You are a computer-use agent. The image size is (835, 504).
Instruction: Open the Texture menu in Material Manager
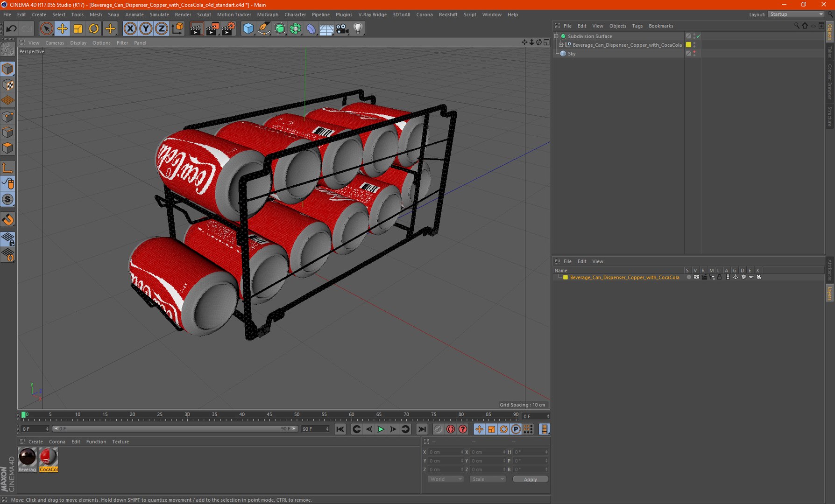[x=120, y=442]
